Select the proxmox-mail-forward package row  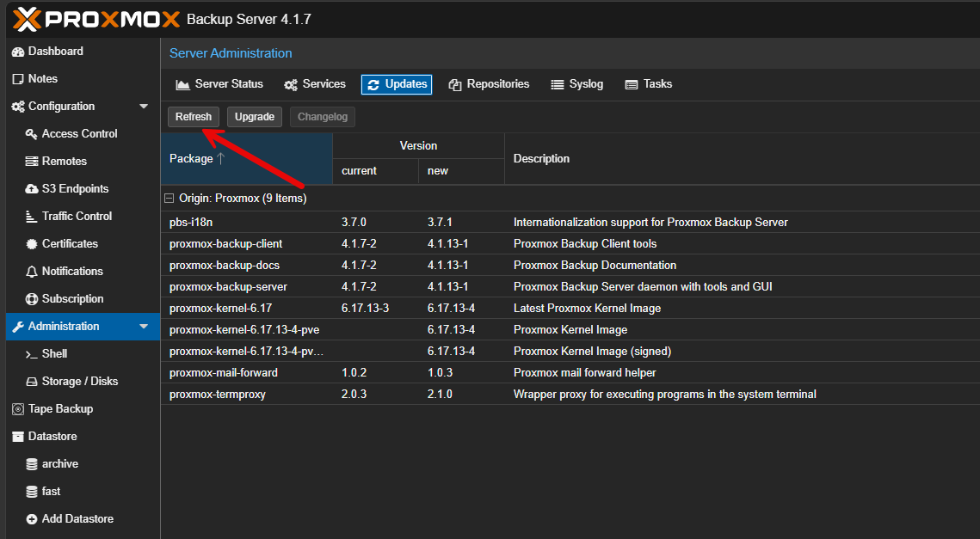point(570,373)
